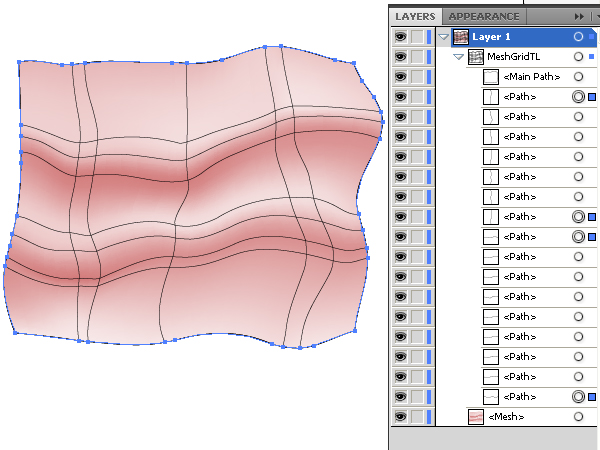The width and height of the screenshot is (600, 450).
Task: Collapse Layer 1 with its disclosure triangle
Action: (x=443, y=37)
